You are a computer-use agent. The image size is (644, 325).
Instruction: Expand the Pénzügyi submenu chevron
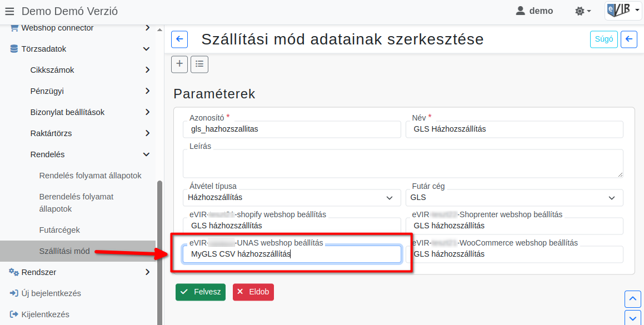(147, 91)
